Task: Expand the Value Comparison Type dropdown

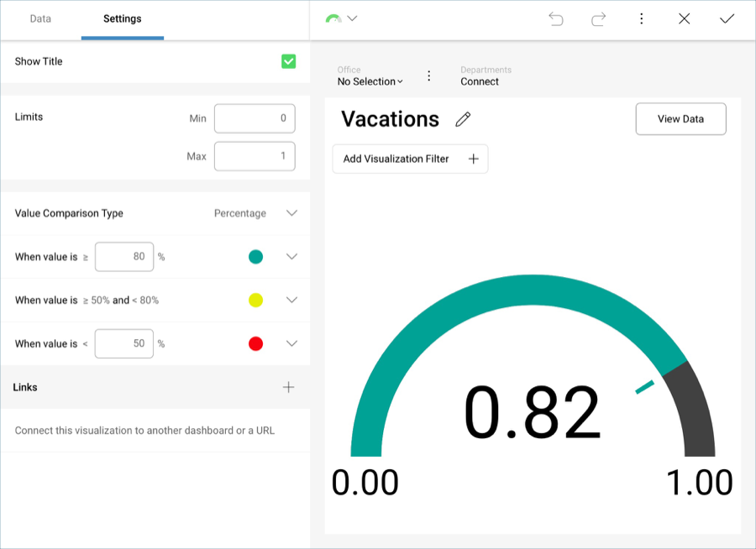Action: click(291, 213)
